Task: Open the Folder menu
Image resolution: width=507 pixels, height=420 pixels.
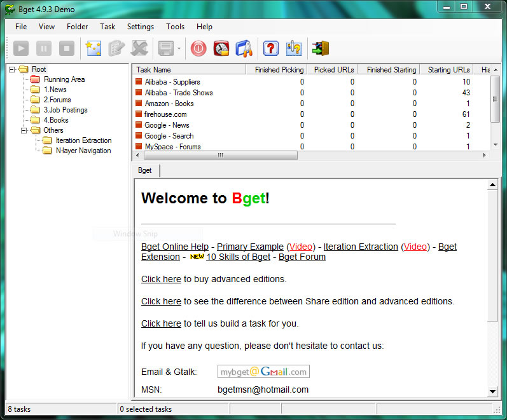Action: [77, 27]
